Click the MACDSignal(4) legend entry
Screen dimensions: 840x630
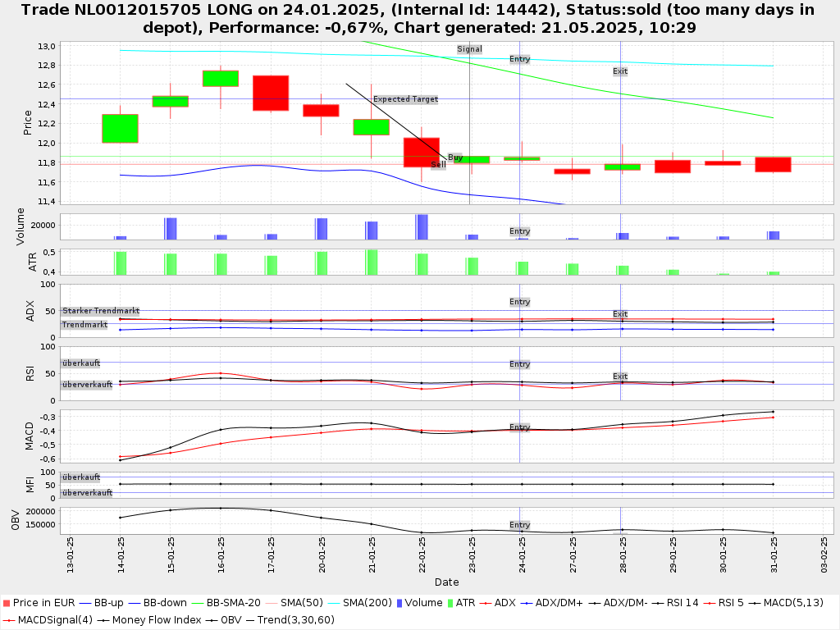pyautogui.click(x=47, y=619)
